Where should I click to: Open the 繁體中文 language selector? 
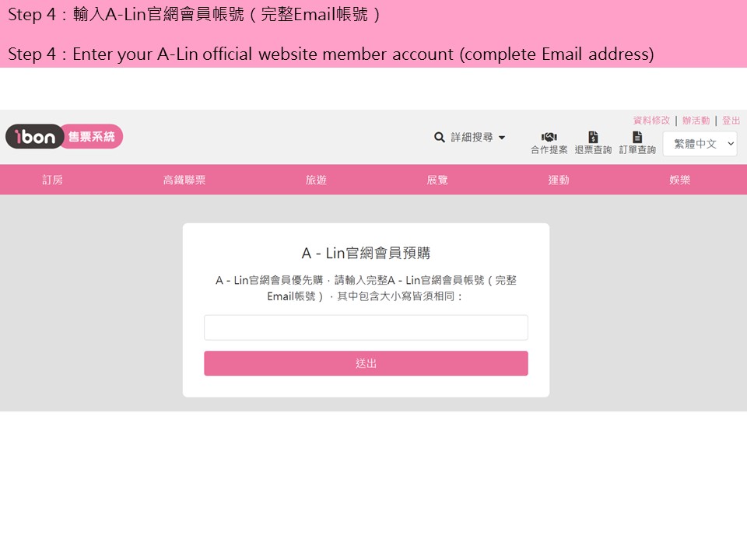(x=700, y=143)
